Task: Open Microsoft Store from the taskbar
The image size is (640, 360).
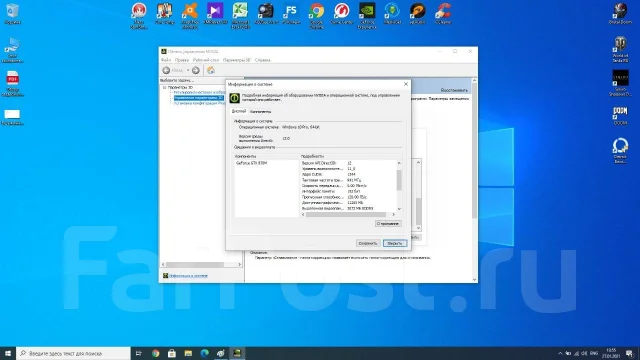Action: [x=172, y=353]
